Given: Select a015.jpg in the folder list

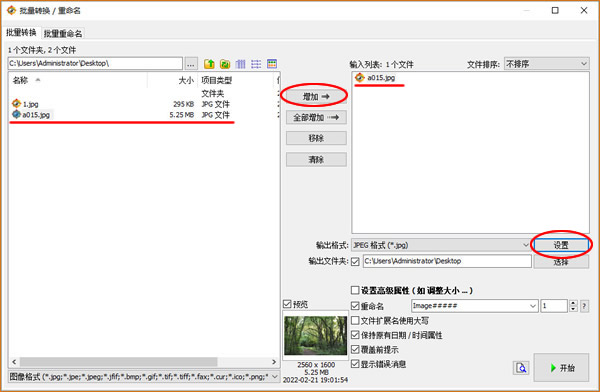Looking at the screenshot, I should coord(36,114).
